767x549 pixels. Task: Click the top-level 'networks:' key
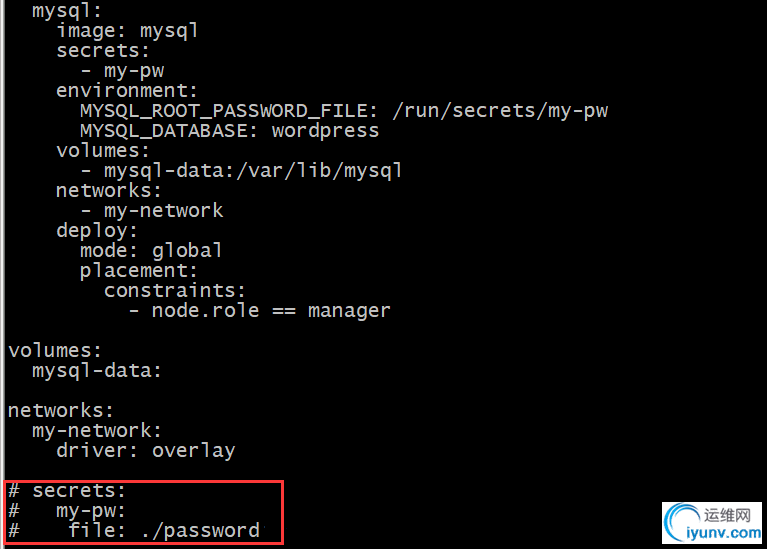[61, 411]
